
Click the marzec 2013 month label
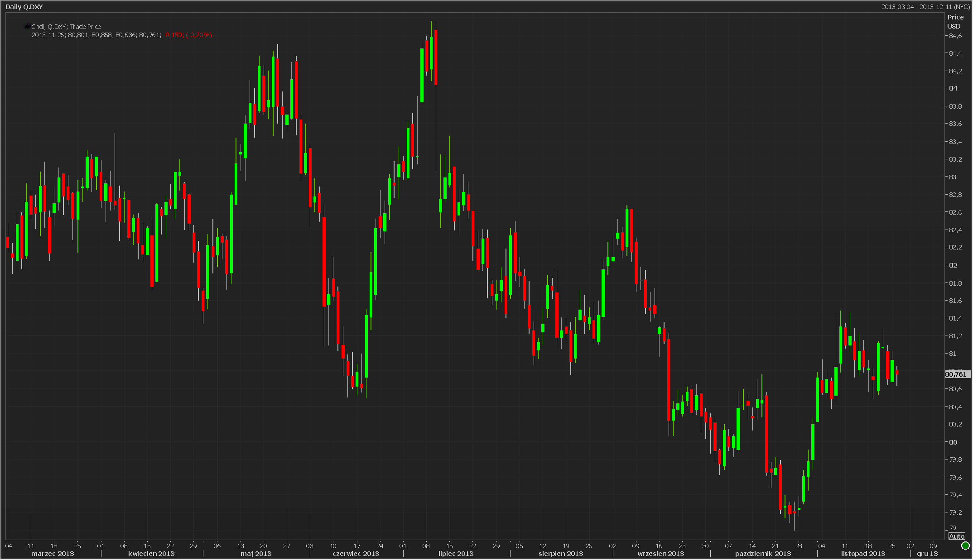point(53,554)
